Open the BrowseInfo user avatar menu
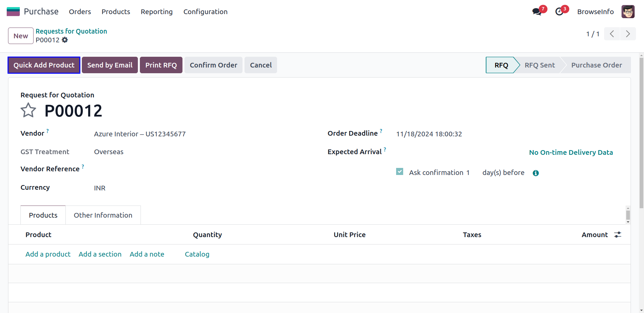Image resolution: width=644 pixels, height=313 pixels. (x=628, y=12)
